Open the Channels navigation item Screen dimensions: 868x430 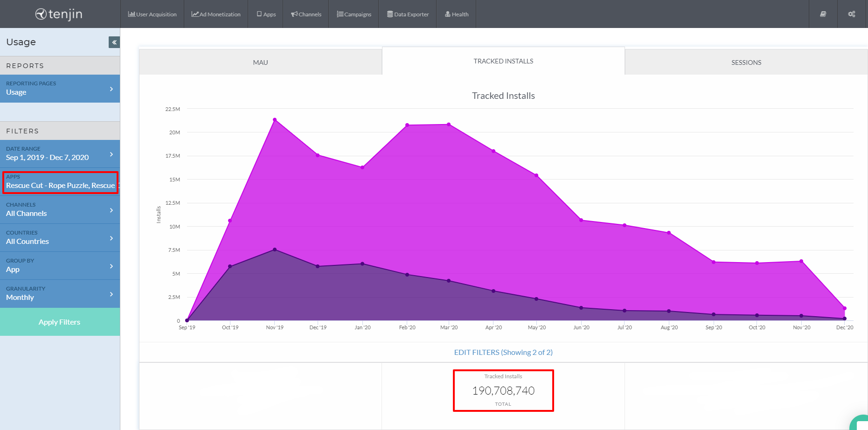(x=306, y=14)
